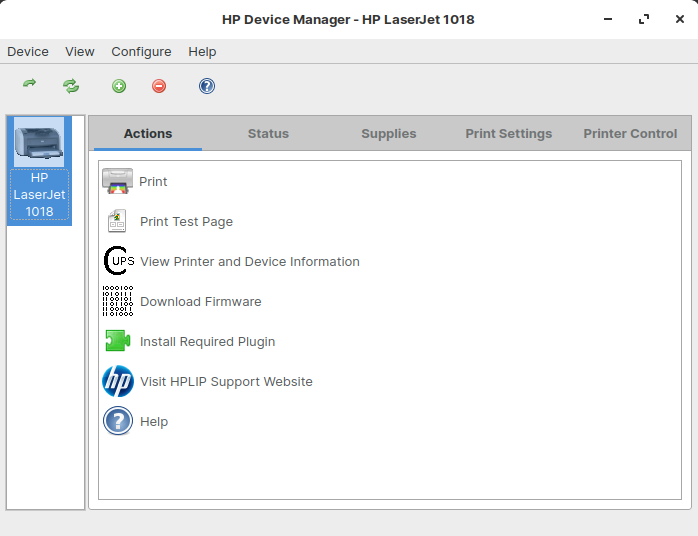Select Print Test Page action
The image size is (698, 536).
coord(186,221)
